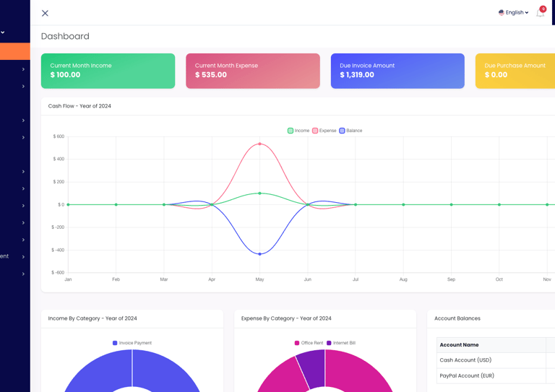Viewport: 555px width, 392px height.
Task: Open the notification bell
Action: 540,14
